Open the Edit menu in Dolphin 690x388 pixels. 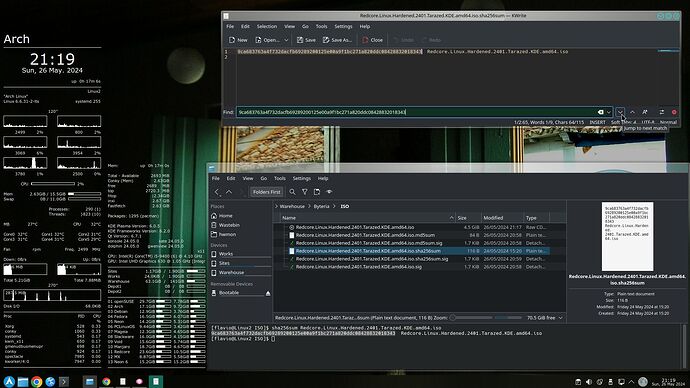231,179
